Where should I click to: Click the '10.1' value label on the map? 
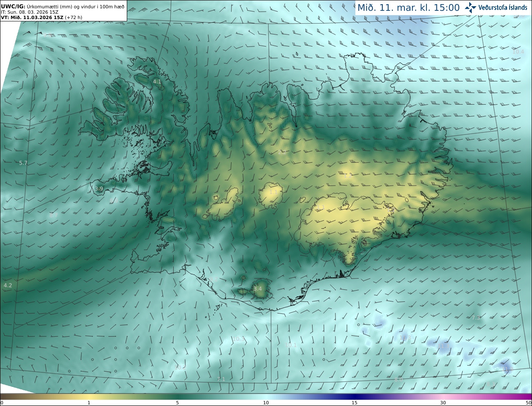tap(291, 345)
